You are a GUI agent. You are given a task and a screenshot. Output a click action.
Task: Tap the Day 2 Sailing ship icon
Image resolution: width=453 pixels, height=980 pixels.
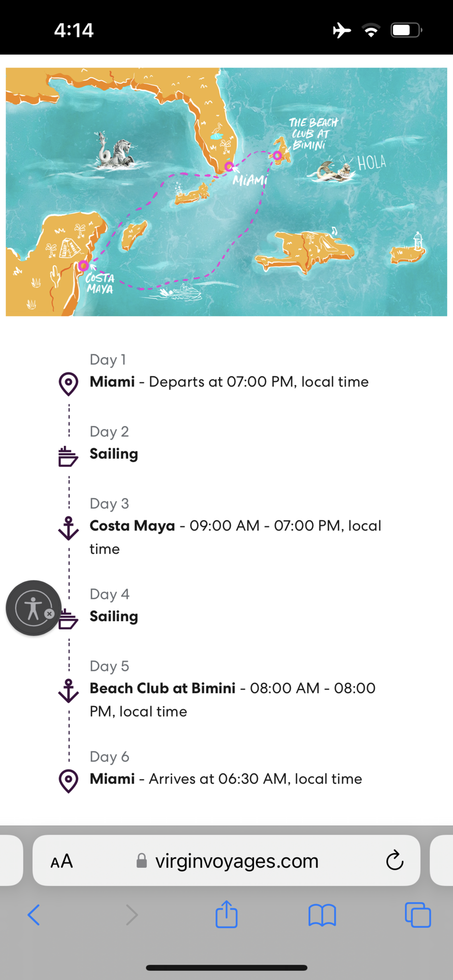pos(68,456)
